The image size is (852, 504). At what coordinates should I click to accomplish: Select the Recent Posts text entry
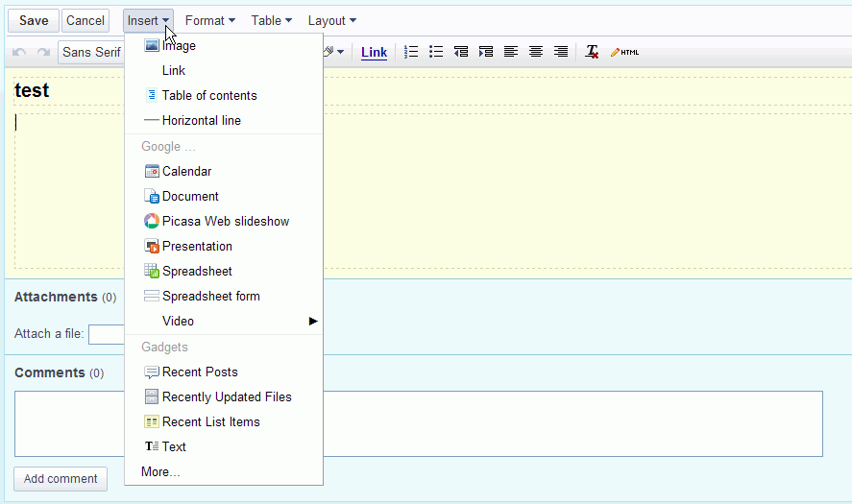(x=200, y=372)
